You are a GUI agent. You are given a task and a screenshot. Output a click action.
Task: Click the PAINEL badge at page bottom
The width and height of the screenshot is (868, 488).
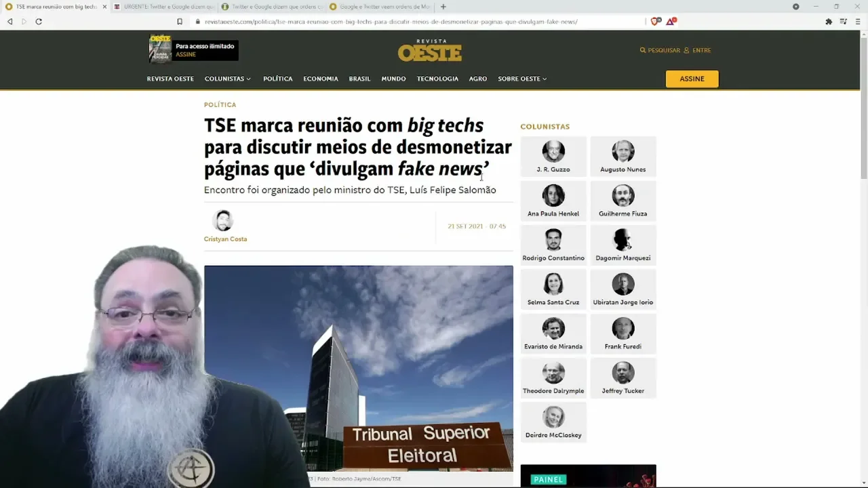pos(549,479)
